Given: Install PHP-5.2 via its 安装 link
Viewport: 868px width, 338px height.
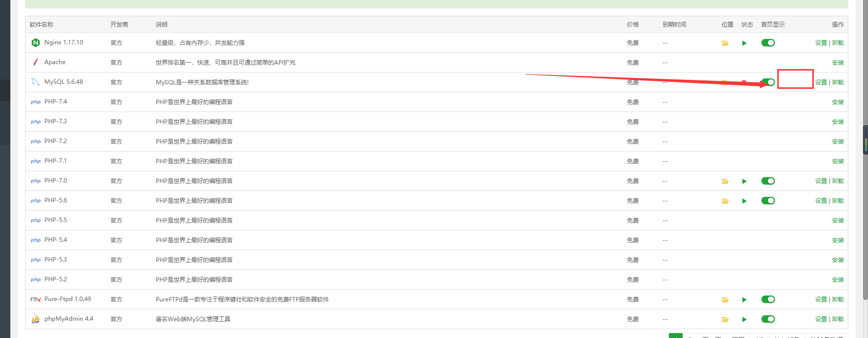Looking at the screenshot, I should pos(838,280).
